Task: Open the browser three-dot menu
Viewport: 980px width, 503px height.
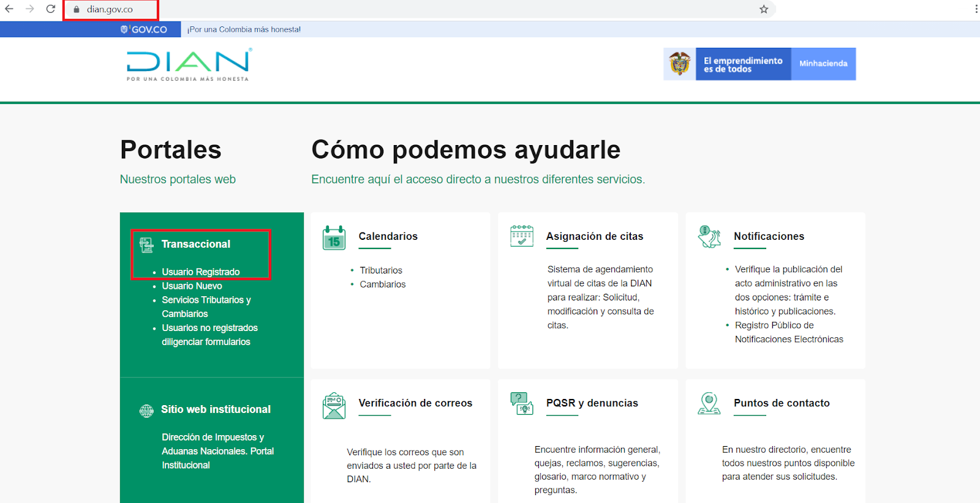Action: [976, 9]
